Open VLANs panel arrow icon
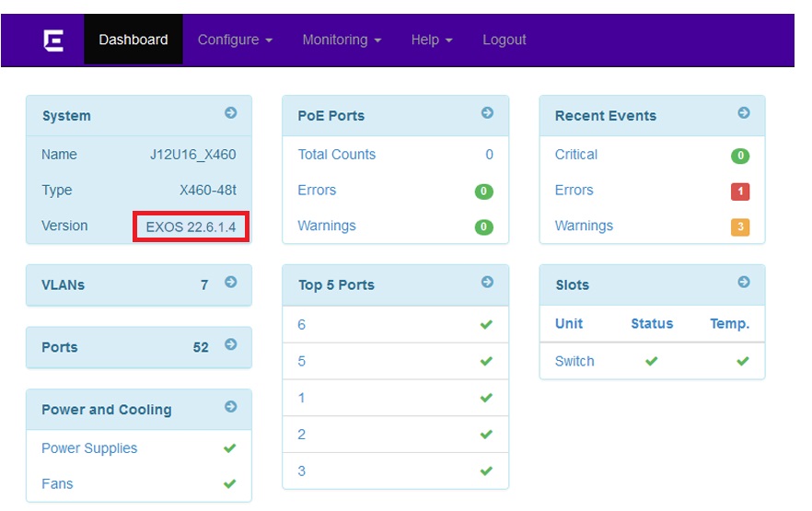 pos(231,282)
